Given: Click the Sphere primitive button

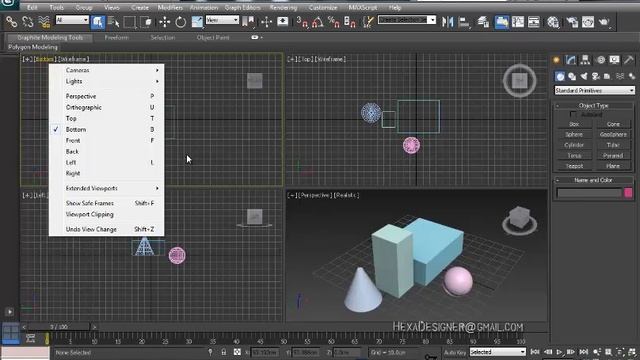Looking at the screenshot, I should [574, 134].
